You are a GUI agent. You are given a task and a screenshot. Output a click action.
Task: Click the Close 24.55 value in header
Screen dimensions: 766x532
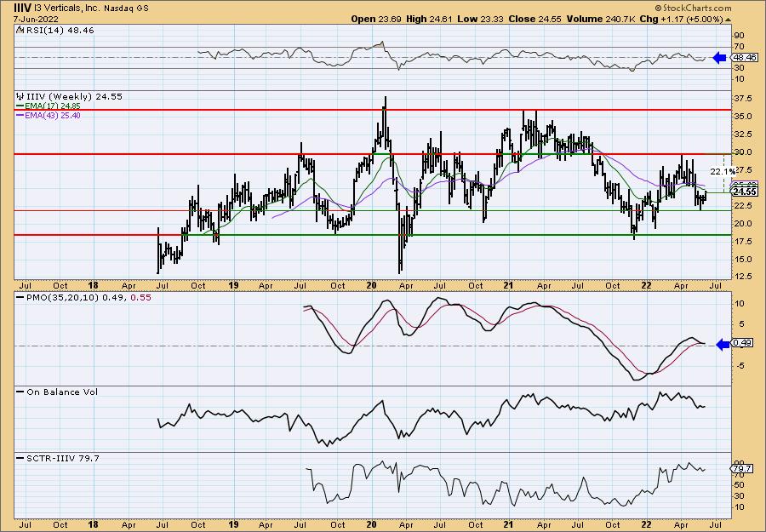(x=535, y=19)
